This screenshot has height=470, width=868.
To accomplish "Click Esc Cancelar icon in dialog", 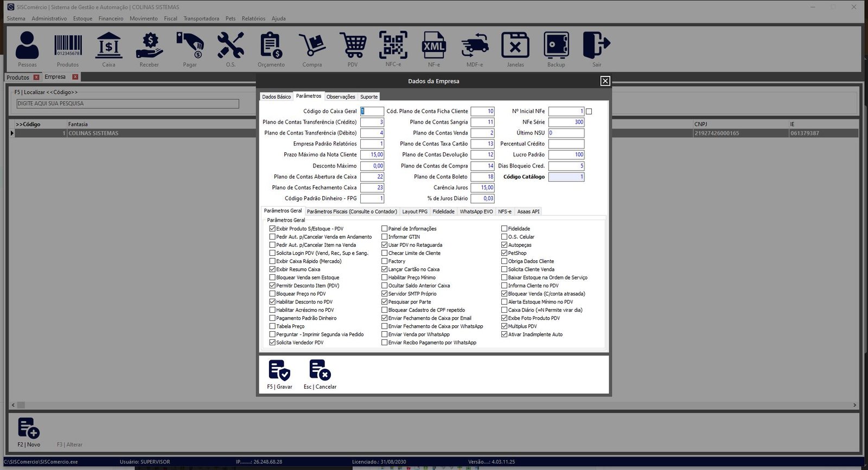I will (x=320, y=371).
